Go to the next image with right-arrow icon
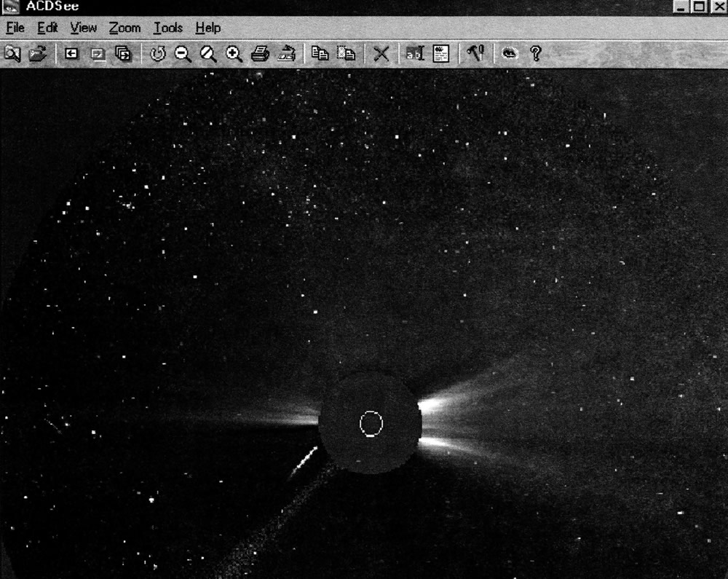Screen dimensions: 728x579 [98, 54]
